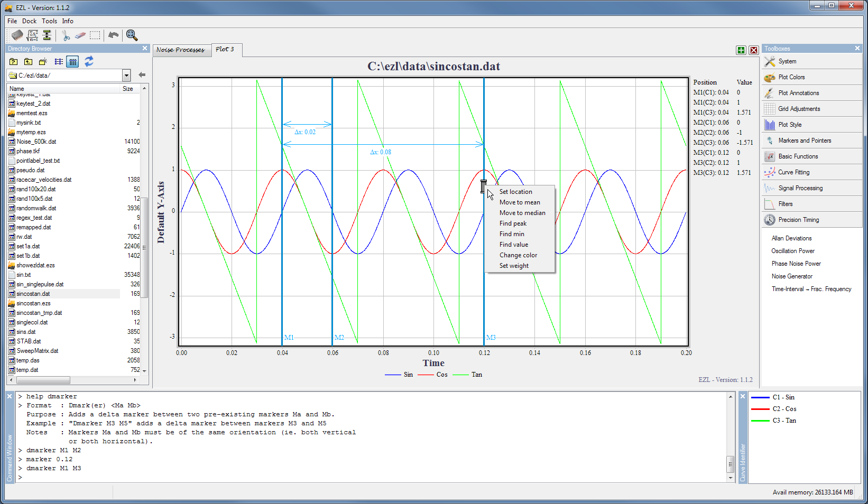Close the Directory Browser panel
This screenshot has height=504, width=868.
pyautogui.click(x=145, y=48)
